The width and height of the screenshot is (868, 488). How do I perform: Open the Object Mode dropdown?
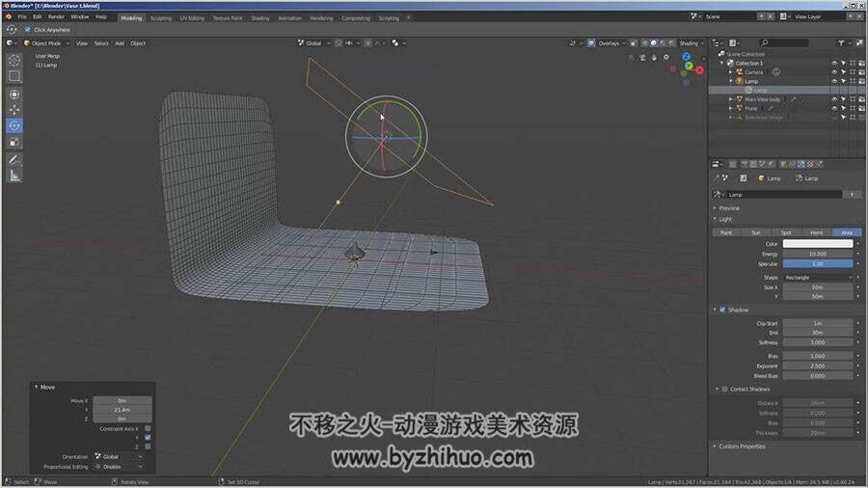(x=46, y=42)
